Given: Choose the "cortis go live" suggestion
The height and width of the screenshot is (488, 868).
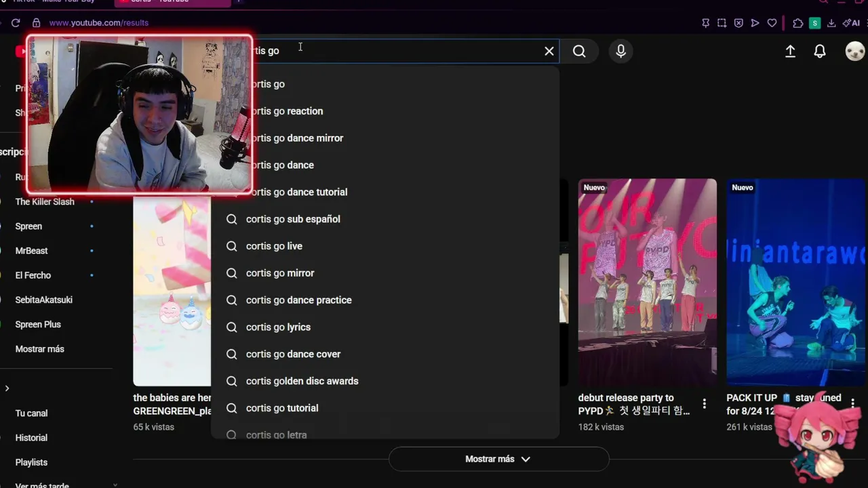Looking at the screenshot, I should pyautogui.click(x=385, y=246).
